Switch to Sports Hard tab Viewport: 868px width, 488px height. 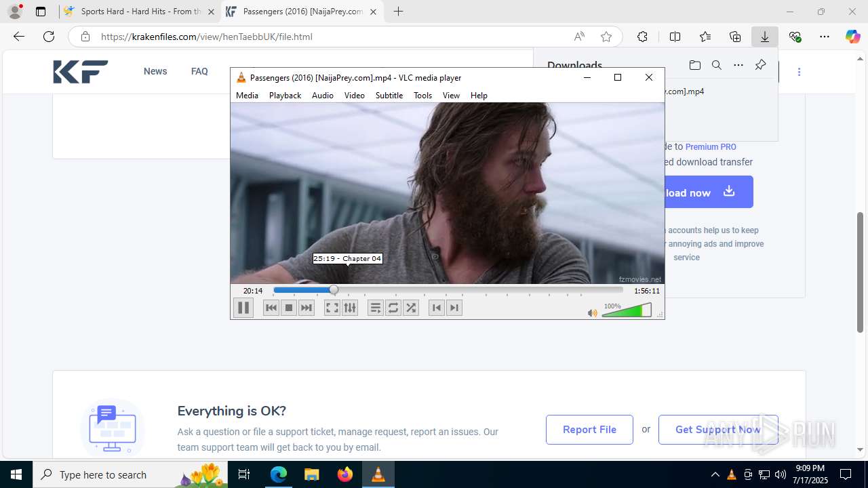[x=140, y=12]
